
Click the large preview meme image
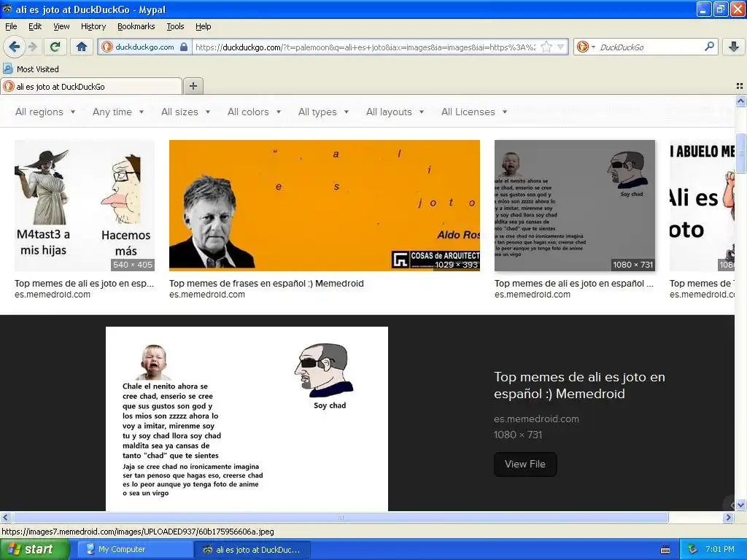pyautogui.click(x=247, y=419)
